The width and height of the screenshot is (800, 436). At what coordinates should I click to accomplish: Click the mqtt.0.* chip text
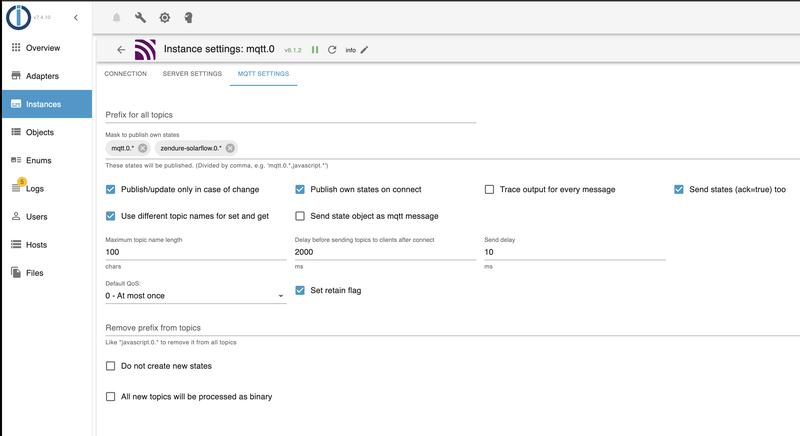coord(122,148)
